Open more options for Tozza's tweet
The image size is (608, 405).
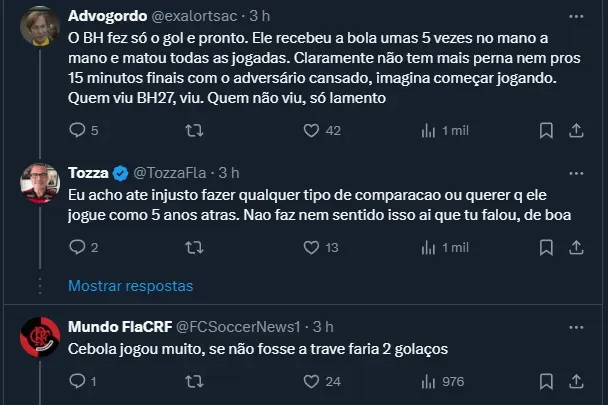tap(577, 172)
